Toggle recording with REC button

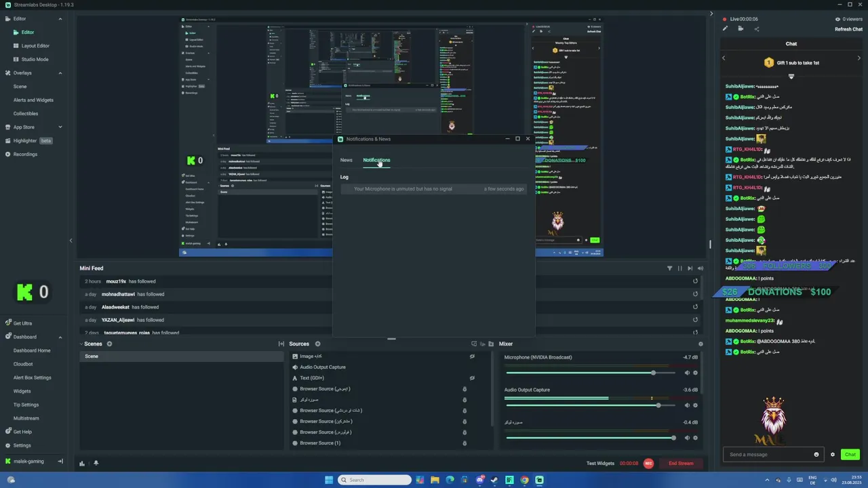[648, 464]
